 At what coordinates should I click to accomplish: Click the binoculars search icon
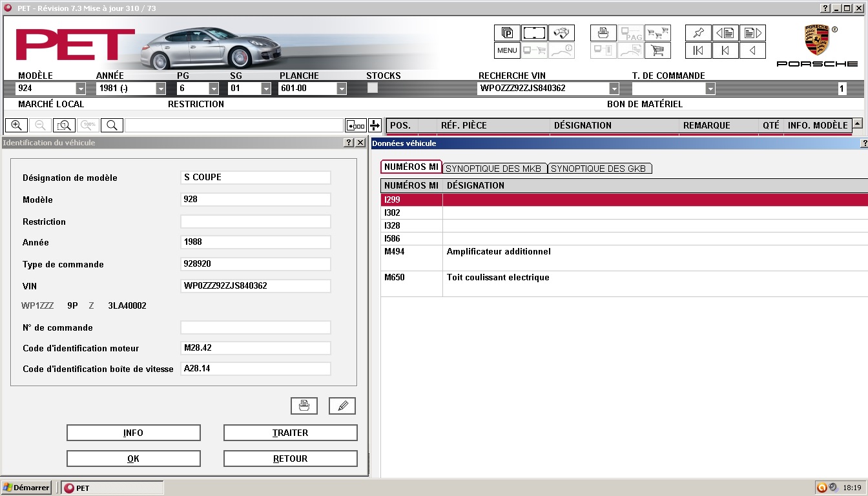coord(561,33)
